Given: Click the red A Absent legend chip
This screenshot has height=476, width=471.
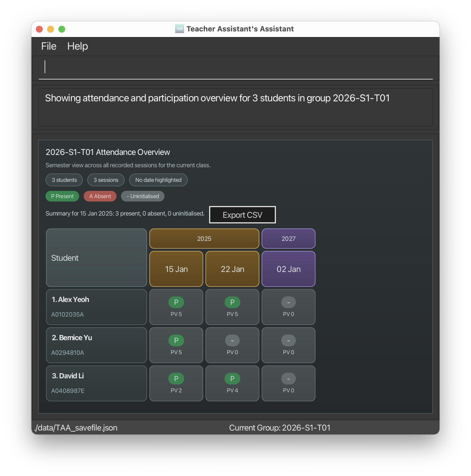Looking at the screenshot, I should click(100, 196).
